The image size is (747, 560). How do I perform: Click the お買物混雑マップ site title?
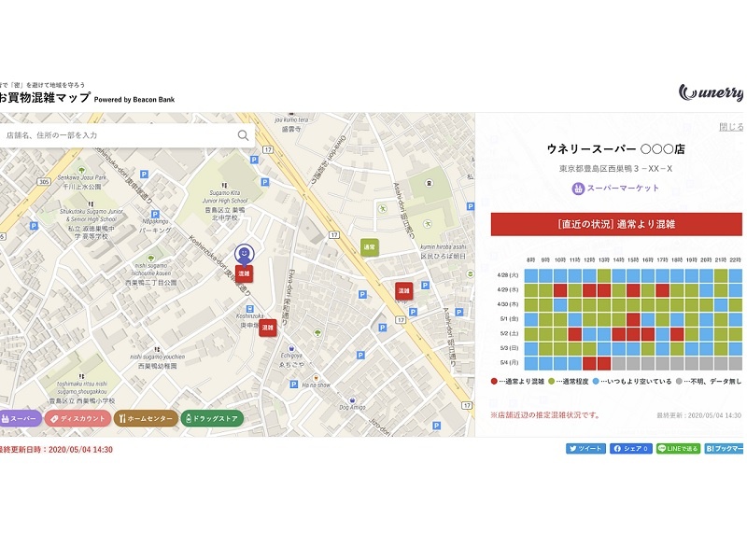click(45, 97)
